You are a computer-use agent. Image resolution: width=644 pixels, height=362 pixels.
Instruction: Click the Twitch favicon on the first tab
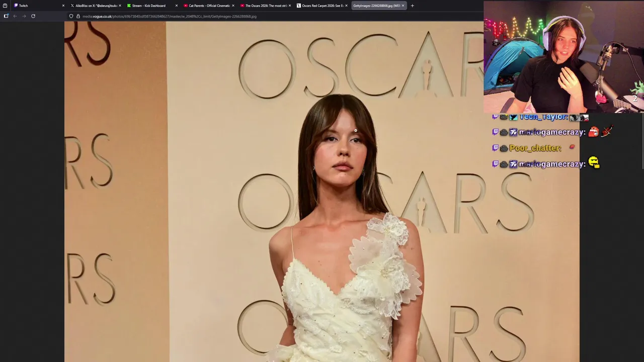pos(16,6)
